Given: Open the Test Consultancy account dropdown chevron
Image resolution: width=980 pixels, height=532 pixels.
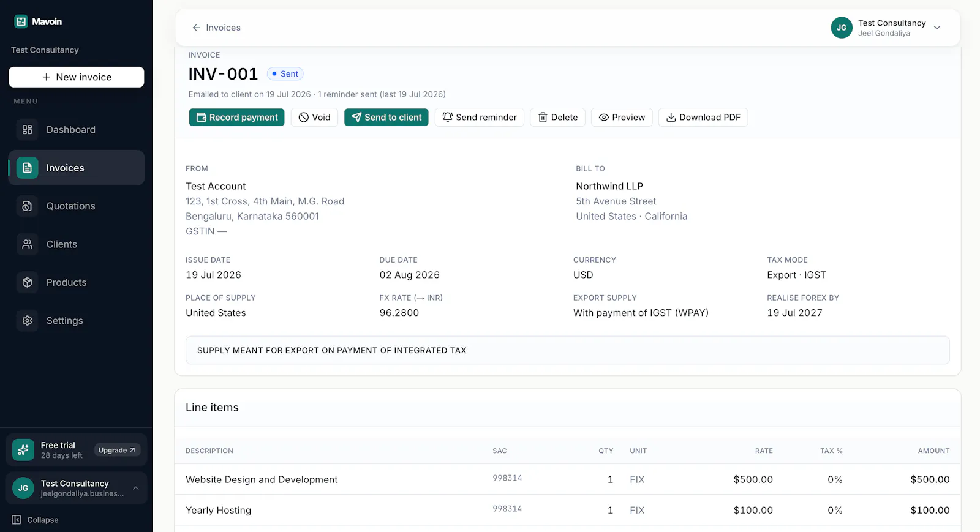Looking at the screenshot, I should click(x=937, y=28).
